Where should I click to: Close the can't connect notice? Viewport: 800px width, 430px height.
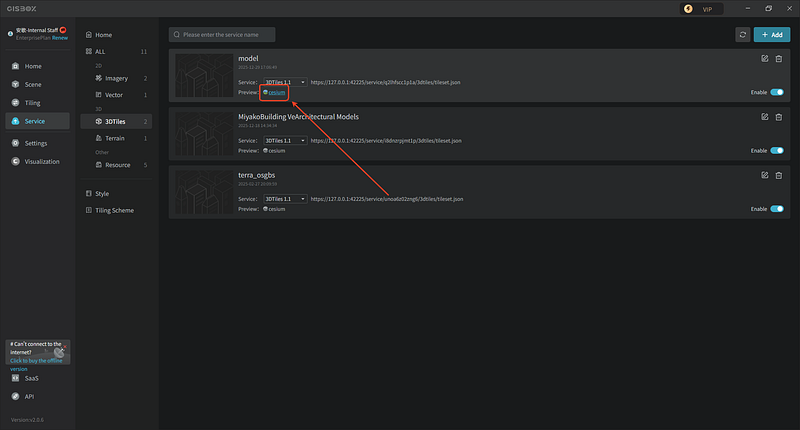(65, 346)
